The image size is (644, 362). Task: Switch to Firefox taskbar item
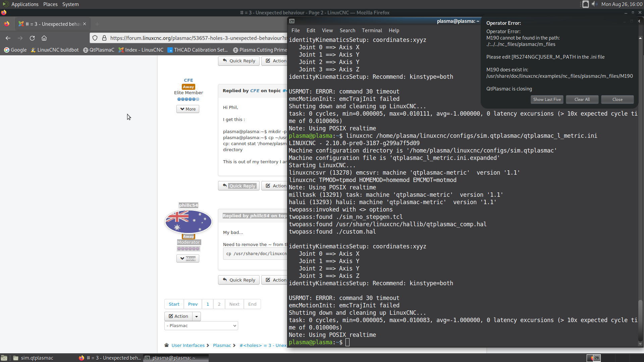pyautogui.click(x=110, y=358)
